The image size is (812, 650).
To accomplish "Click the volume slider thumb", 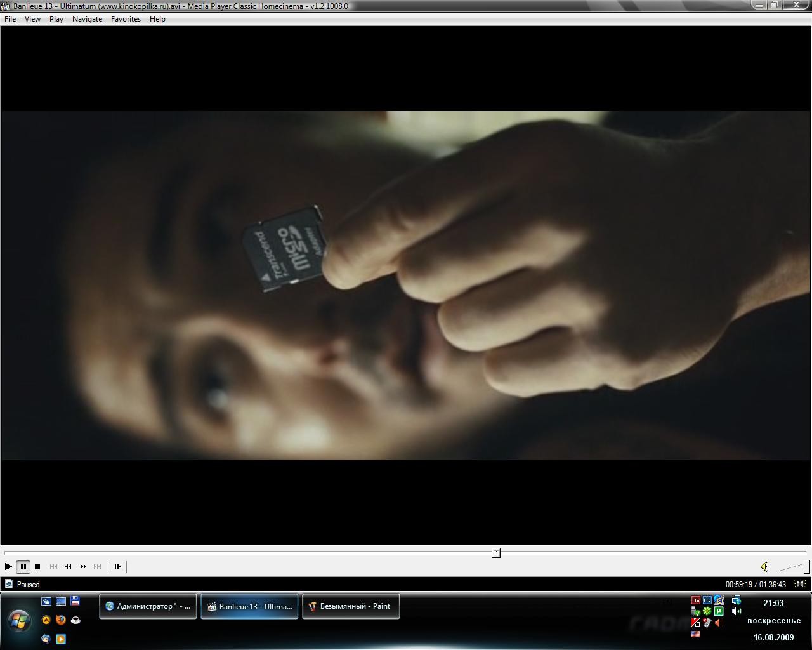I will point(806,567).
